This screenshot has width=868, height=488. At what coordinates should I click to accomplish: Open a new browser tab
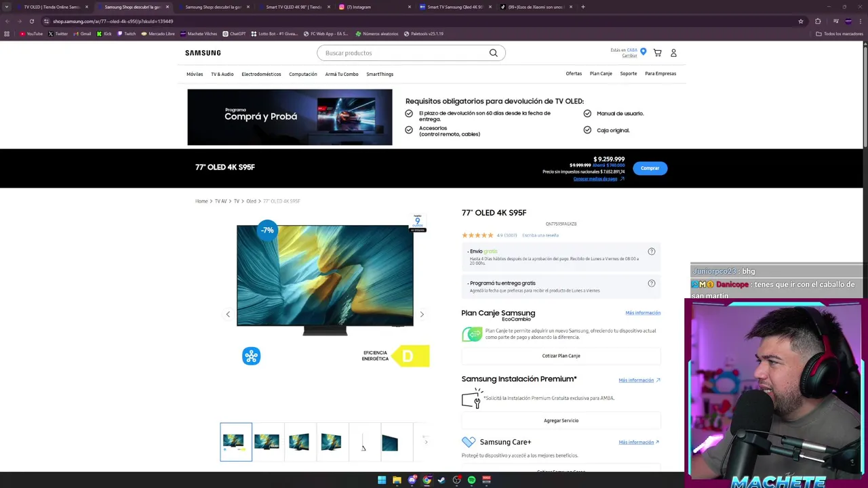[583, 7]
